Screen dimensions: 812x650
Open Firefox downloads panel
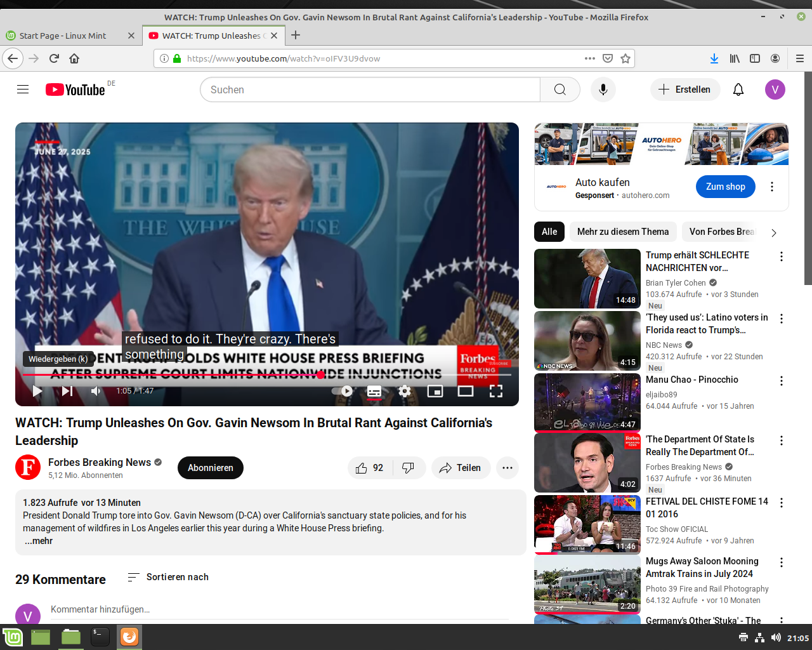tap(714, 58)
